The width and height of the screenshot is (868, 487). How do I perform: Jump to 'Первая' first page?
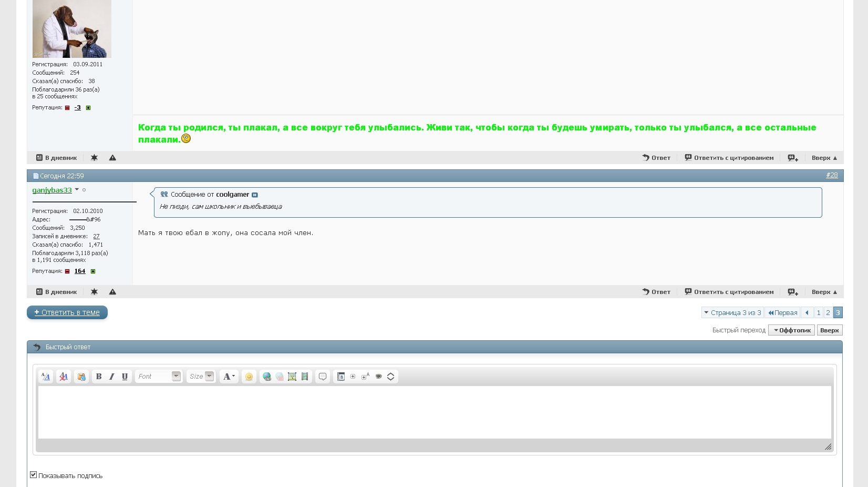(x=782, y=313)
